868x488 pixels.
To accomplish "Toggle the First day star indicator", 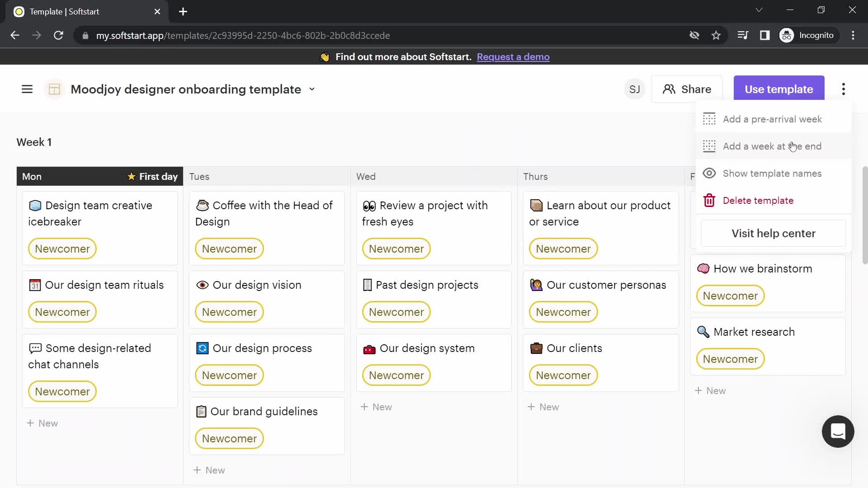I will click(x=131, y=176).
